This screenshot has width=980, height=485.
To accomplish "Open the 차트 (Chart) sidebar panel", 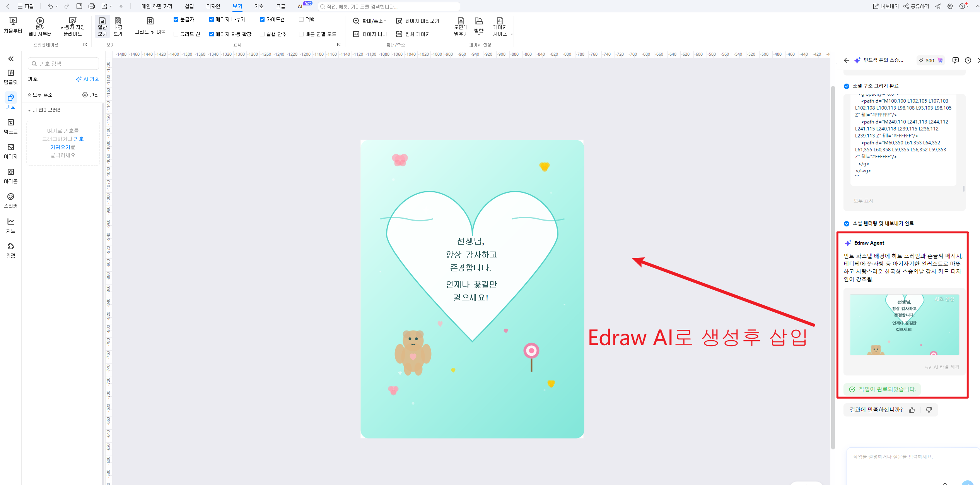I will pos(10,225).
